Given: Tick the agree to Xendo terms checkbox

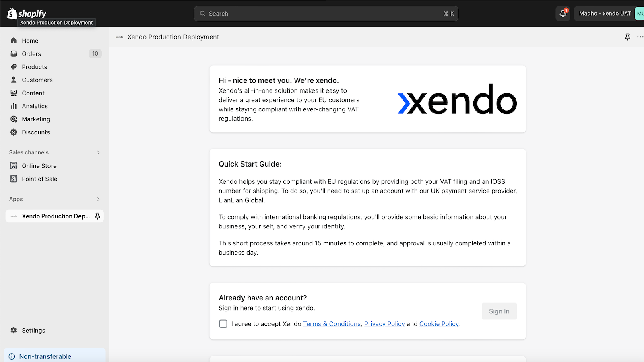Looking at the screenshot, I should pyautogui.click(x=223, y=324).
